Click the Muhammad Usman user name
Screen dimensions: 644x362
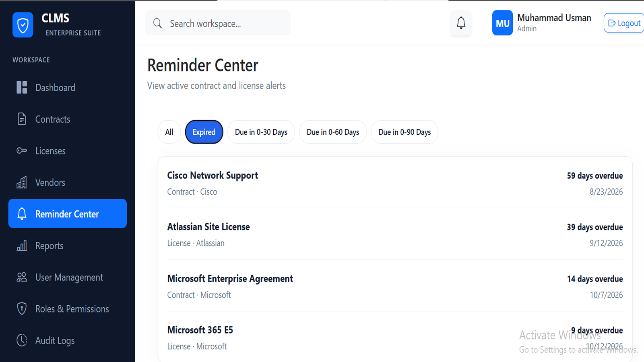point(554,18)
